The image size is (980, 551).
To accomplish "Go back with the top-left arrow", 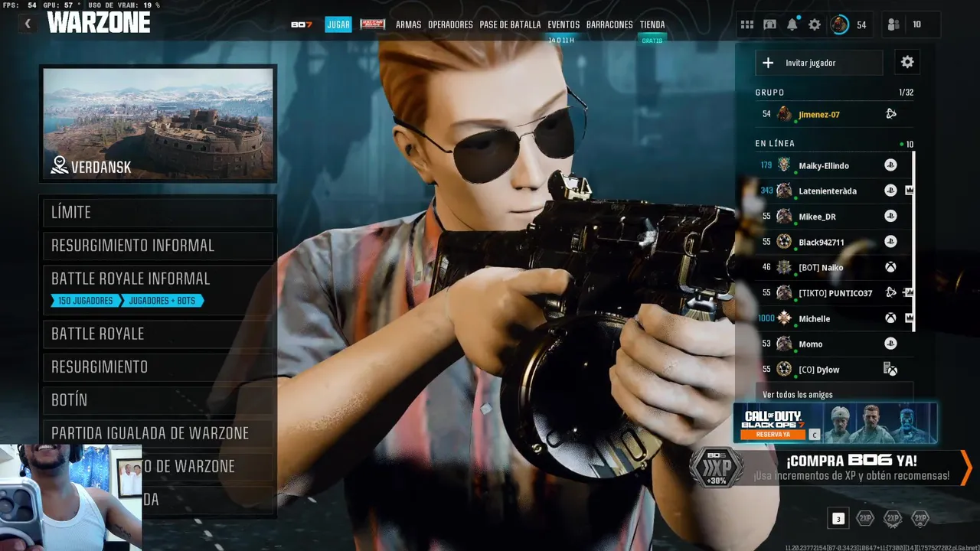I will point(28,24).
